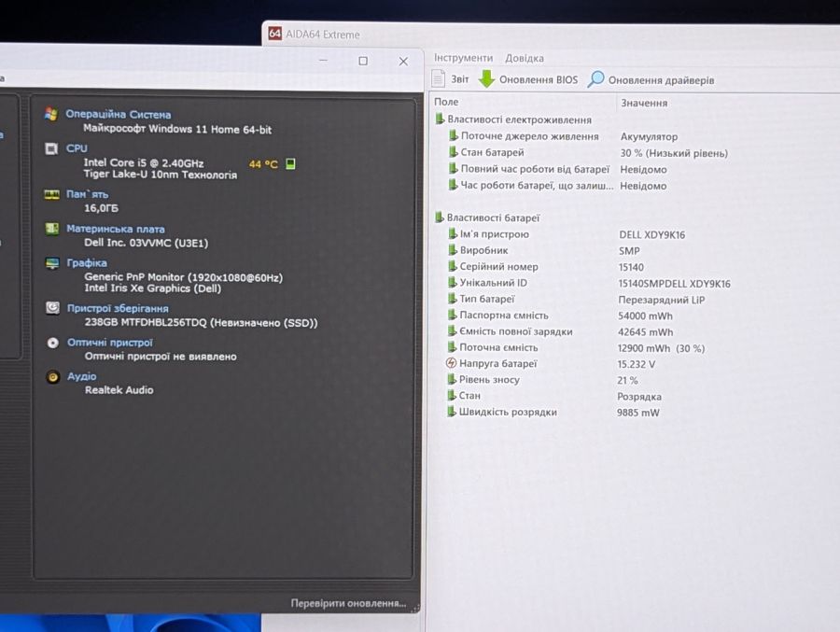Click the icon beside Повний час роботи від батареї
Screen dimensions: 840x632
(454, 168)
